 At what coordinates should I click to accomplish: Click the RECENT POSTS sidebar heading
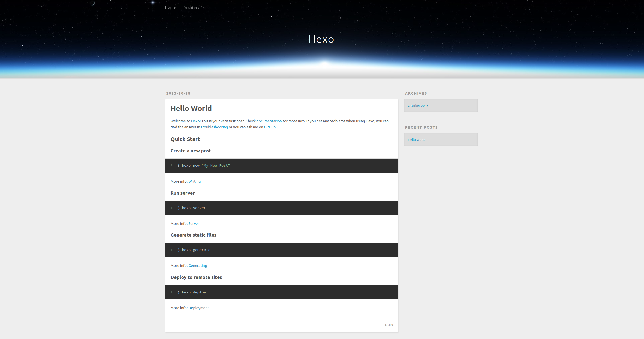pyautogui.click(x=421, y=127)
